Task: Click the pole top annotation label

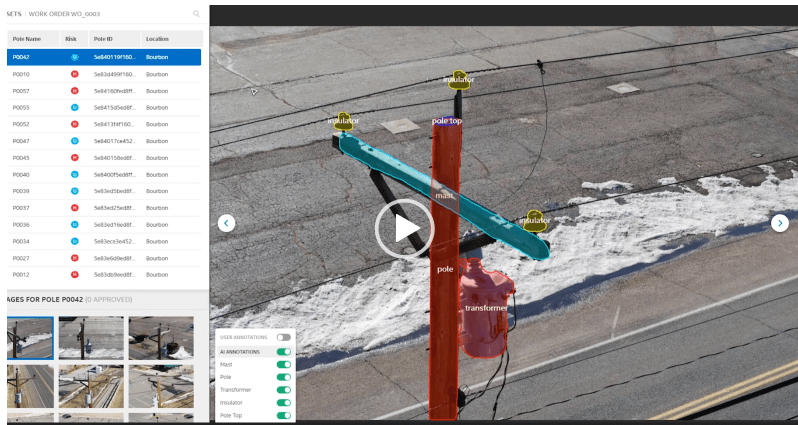Action: (x=447, y=121)
